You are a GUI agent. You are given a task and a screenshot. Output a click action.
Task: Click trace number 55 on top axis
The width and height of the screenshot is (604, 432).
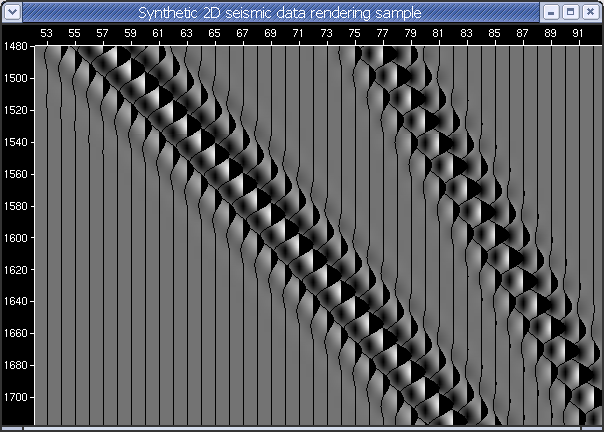click(x=74, y=34)
